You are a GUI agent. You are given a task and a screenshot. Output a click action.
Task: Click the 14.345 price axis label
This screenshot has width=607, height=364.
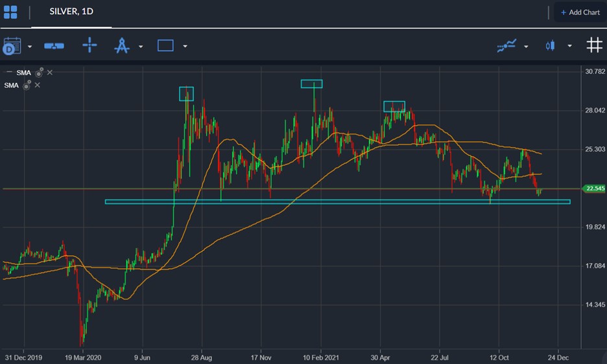point(595,305)
